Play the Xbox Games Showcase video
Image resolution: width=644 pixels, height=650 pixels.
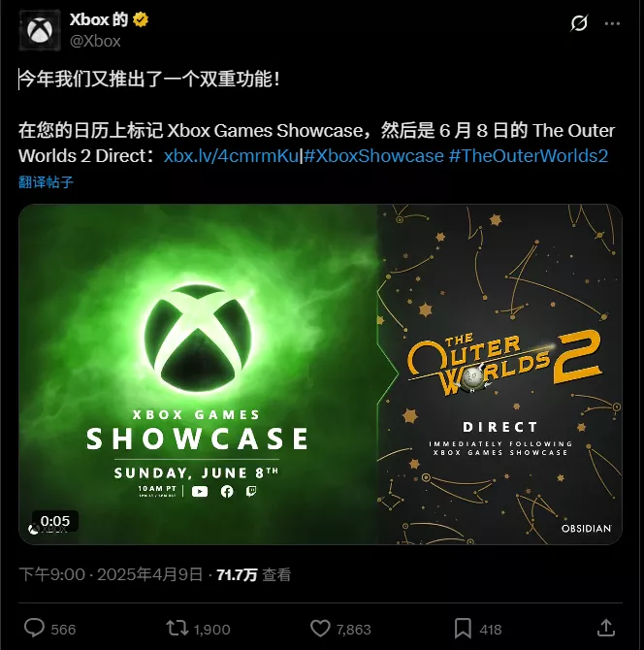tap(198, 374)
